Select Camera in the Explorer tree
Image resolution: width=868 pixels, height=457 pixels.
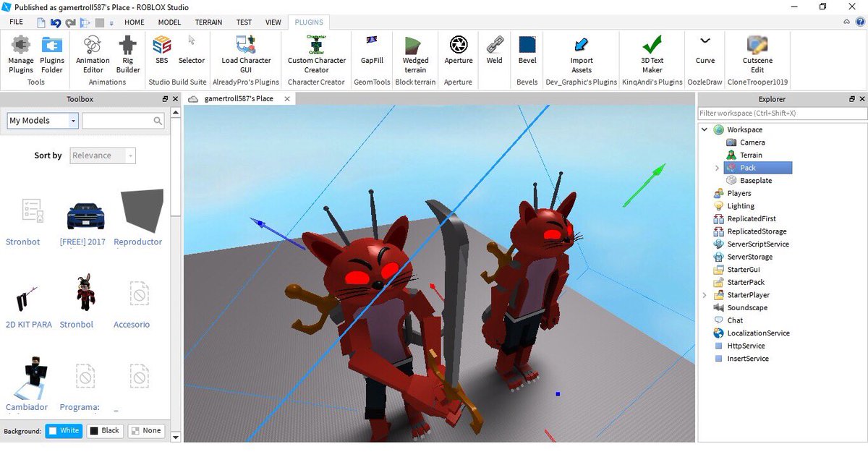click(752, 142)
